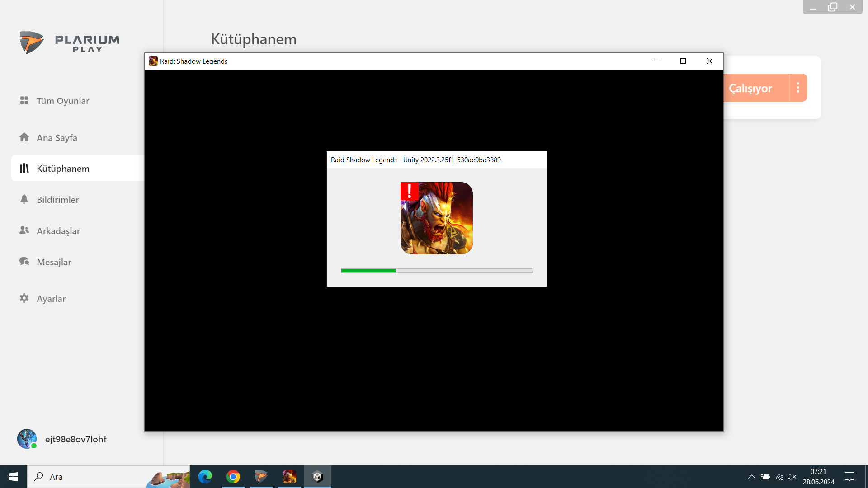Click the Plarium Play logo

coord(70,42)
